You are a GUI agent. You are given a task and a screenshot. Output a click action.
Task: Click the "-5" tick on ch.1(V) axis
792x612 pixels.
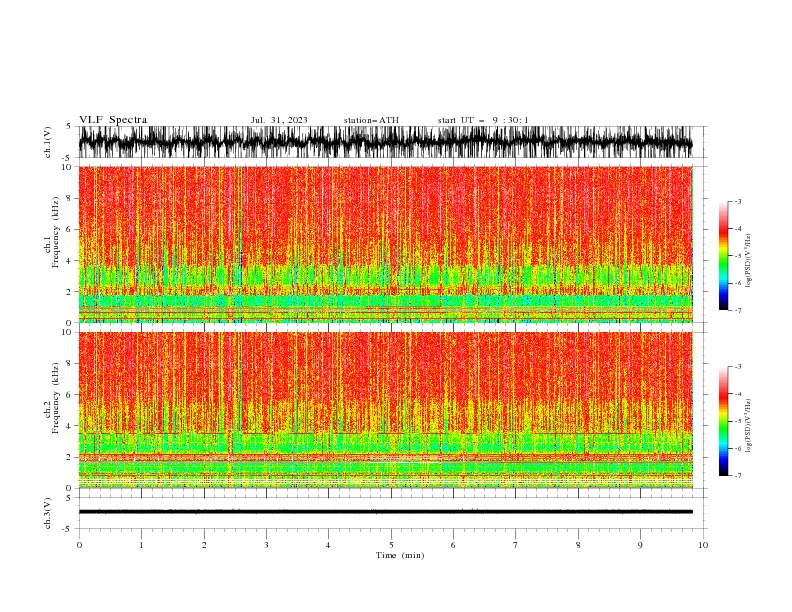pos(68,158)
